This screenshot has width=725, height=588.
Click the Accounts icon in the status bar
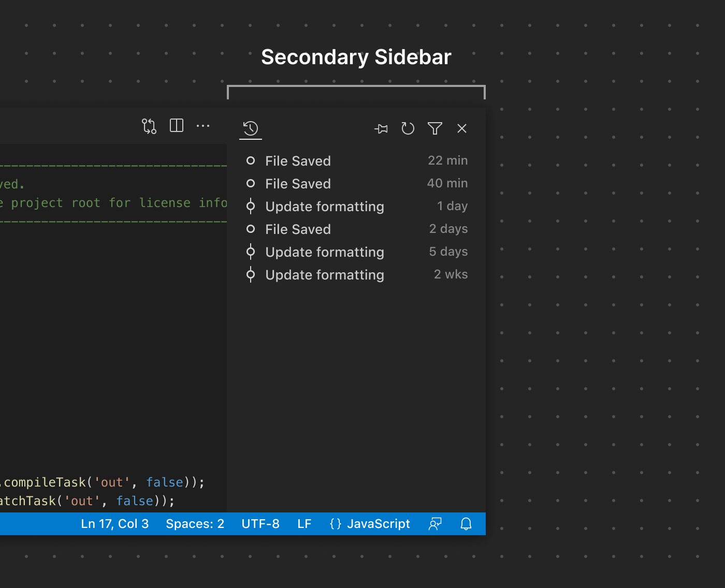point(435,523)
